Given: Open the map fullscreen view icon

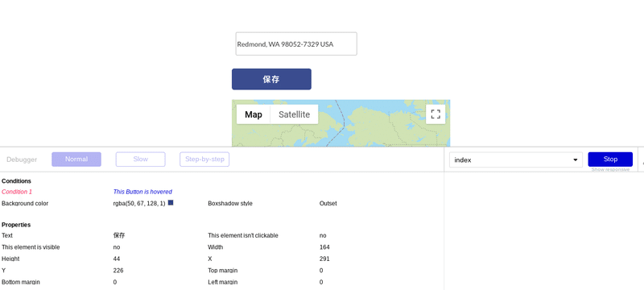Looking at the screenshot, I should tap(436, 114).
